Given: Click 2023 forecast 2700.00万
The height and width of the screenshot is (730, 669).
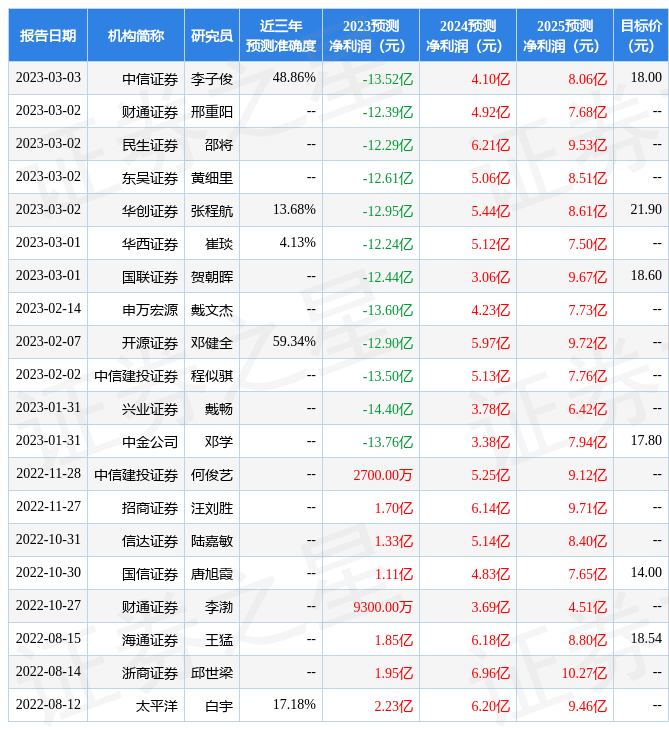Looking at the screenshot, I should tap(383, 475).
